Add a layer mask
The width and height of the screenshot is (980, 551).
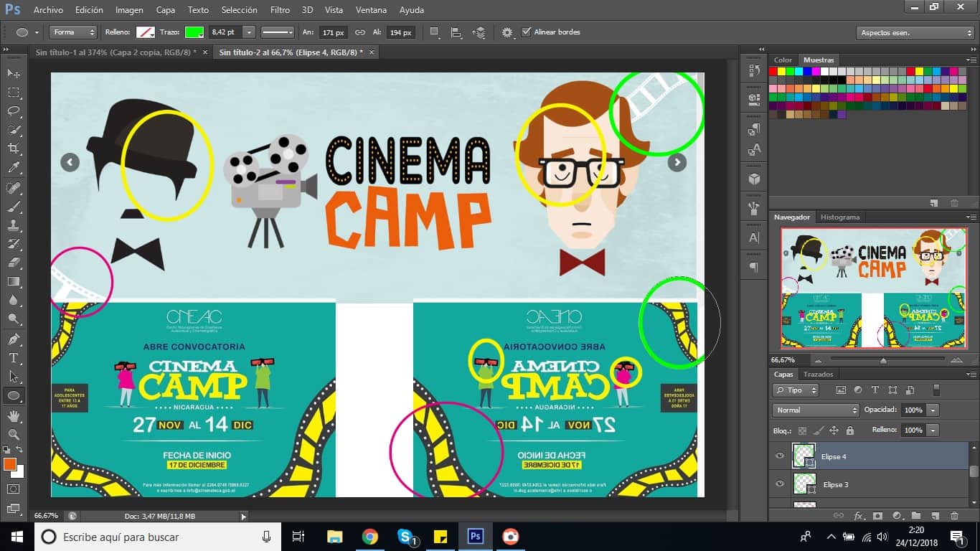pos(877,516)
